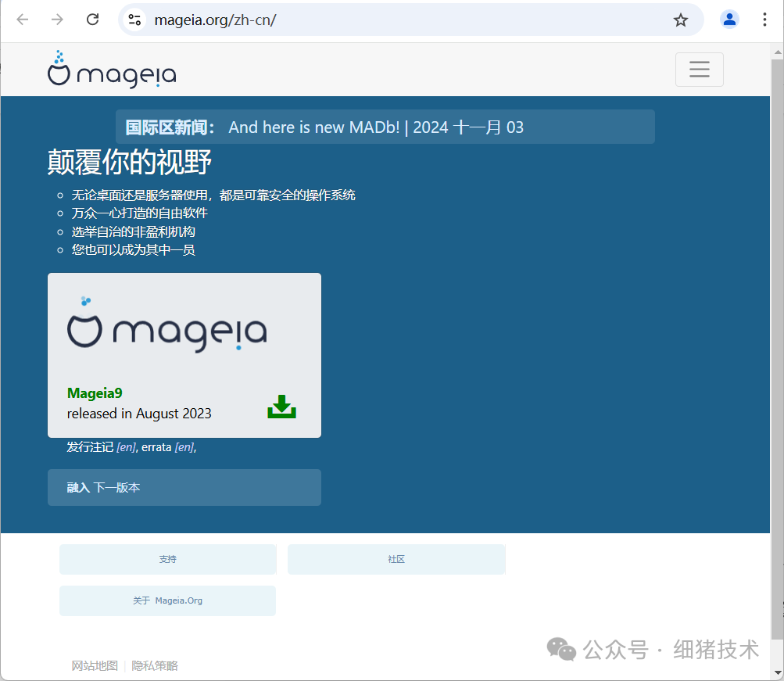
Task: Click the site information icon in address bar
Action: point(134,20)
